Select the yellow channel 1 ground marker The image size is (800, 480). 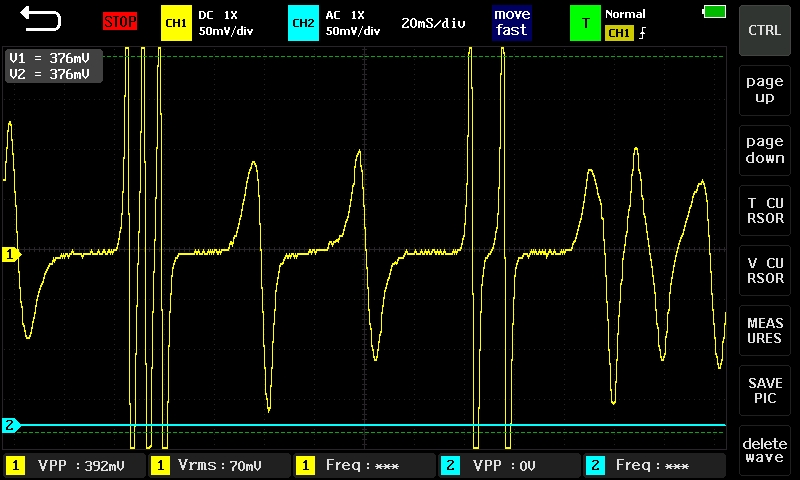(11, 255)
